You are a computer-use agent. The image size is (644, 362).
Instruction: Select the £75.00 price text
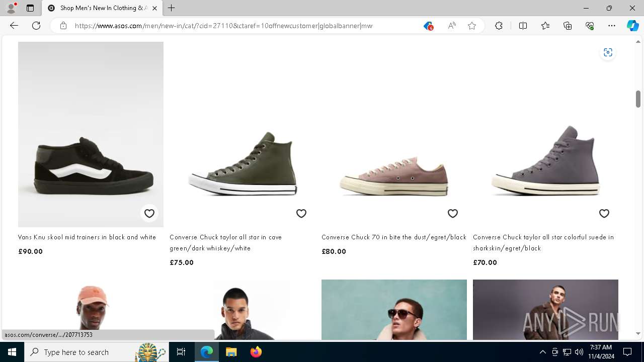[182, 262]
